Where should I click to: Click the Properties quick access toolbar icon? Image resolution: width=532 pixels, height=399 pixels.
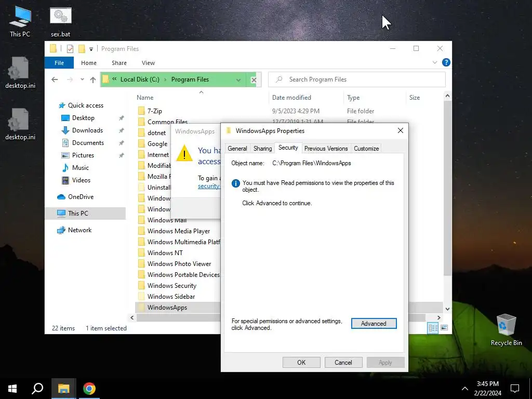(x=70, y=49)
